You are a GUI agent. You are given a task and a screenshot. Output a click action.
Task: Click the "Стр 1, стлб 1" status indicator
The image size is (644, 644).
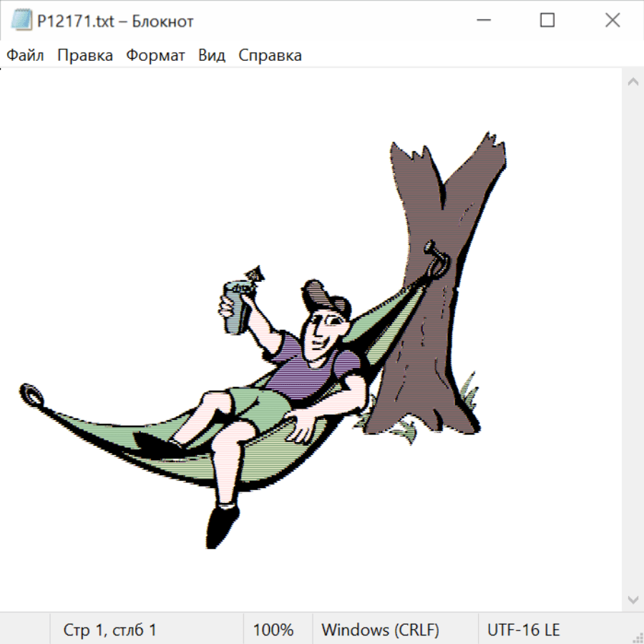[x=110, y=630]
